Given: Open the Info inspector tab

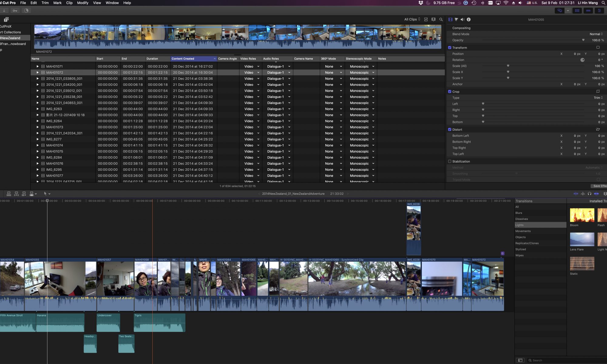Looking at the screenshot, I should 469,19.
